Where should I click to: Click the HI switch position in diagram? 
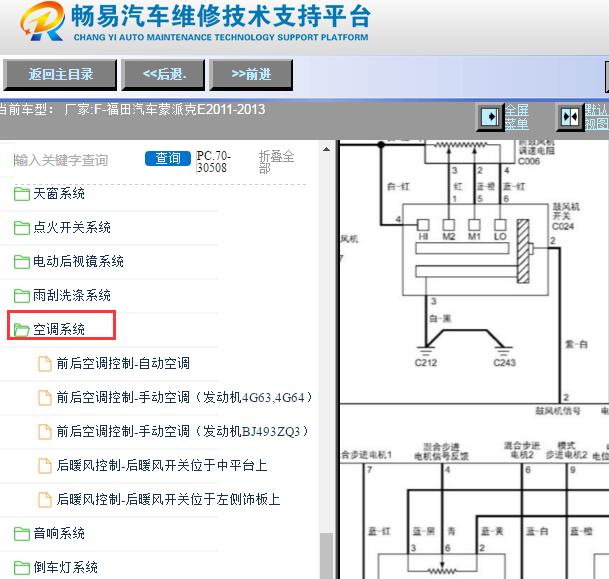click(423, 225)
